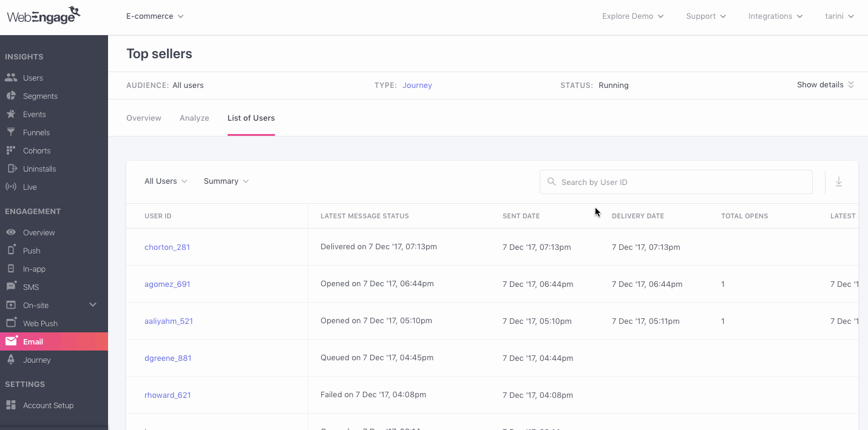Open user dgreene_881

168,358
